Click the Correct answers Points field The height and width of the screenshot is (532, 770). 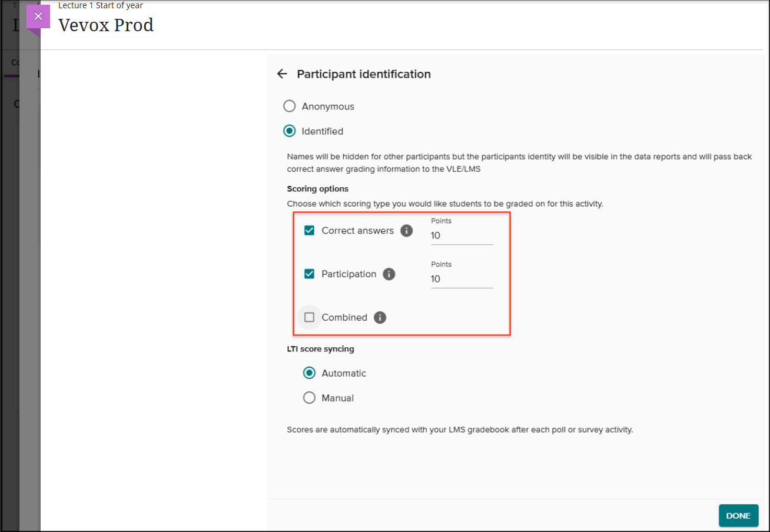coord(462,236)
